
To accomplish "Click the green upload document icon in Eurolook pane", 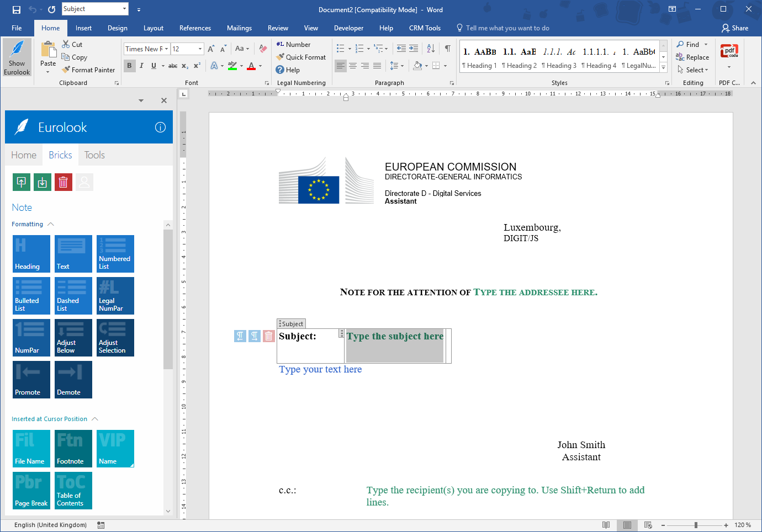I will point(22,182).
